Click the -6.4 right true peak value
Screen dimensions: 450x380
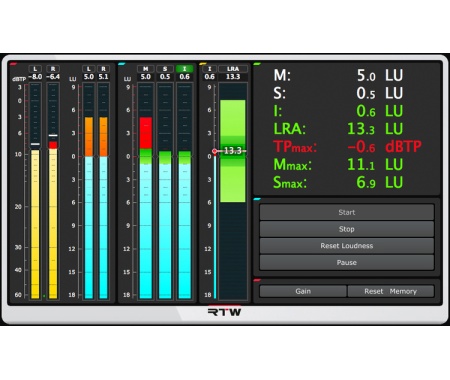53,77
